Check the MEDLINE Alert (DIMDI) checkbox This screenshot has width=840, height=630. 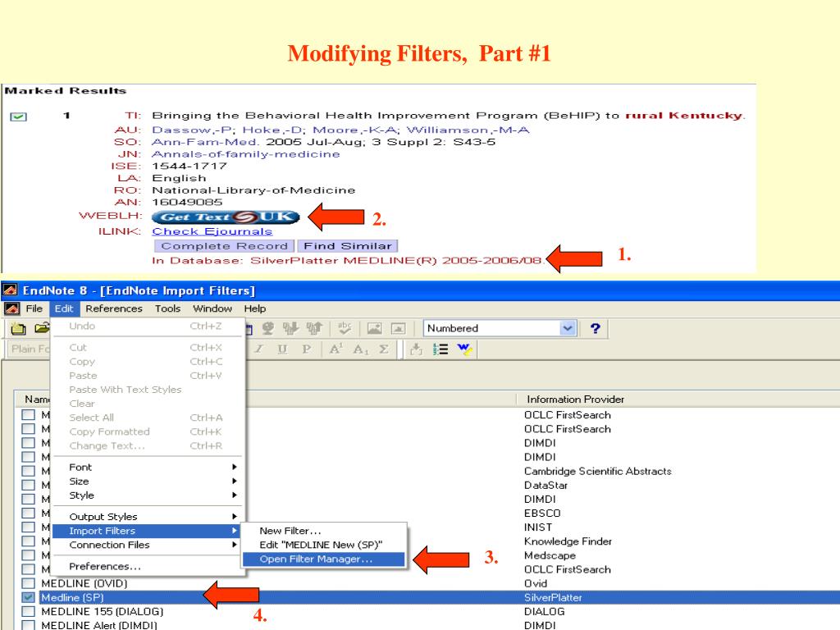click(x=29, y=625)
